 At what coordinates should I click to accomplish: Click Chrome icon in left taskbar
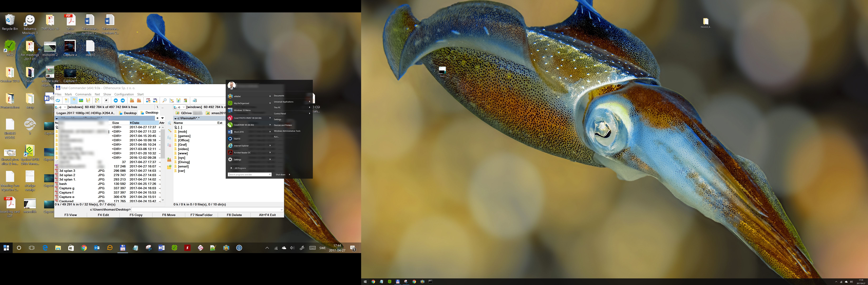tap(84, 248)
